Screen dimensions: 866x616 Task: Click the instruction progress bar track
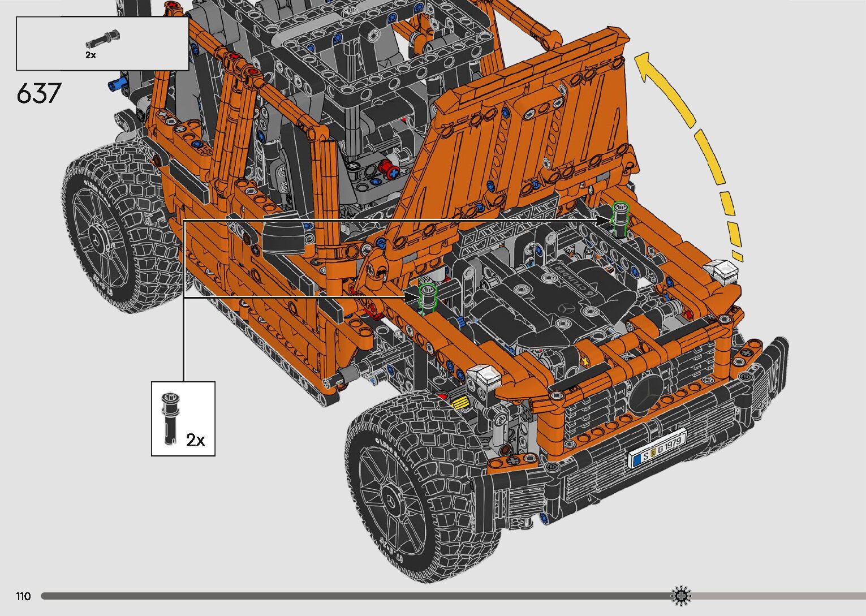coord(339,596)
